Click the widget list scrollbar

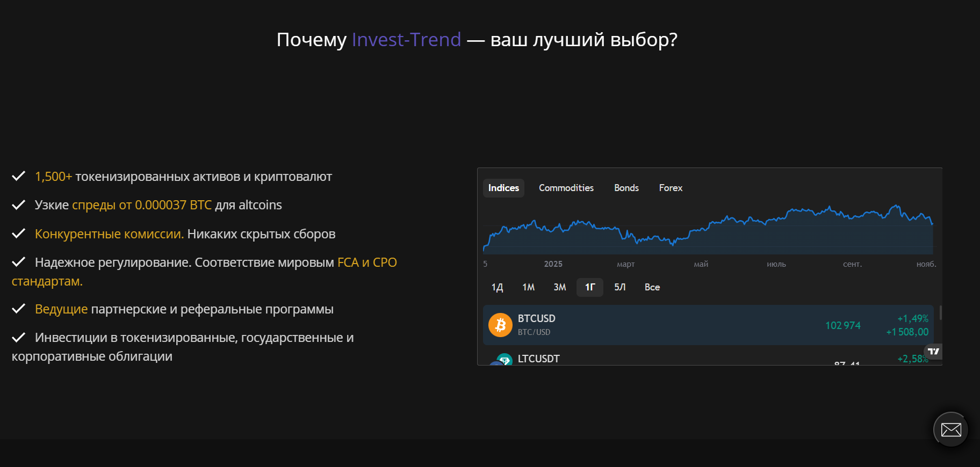coord(941,313)
